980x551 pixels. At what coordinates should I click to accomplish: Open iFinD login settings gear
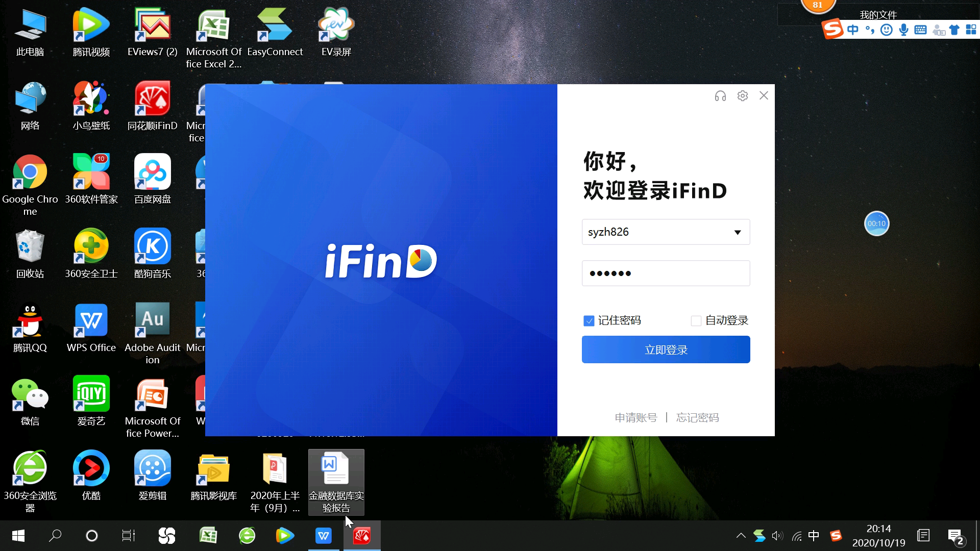pyautogui.click(x=743, y=96)
